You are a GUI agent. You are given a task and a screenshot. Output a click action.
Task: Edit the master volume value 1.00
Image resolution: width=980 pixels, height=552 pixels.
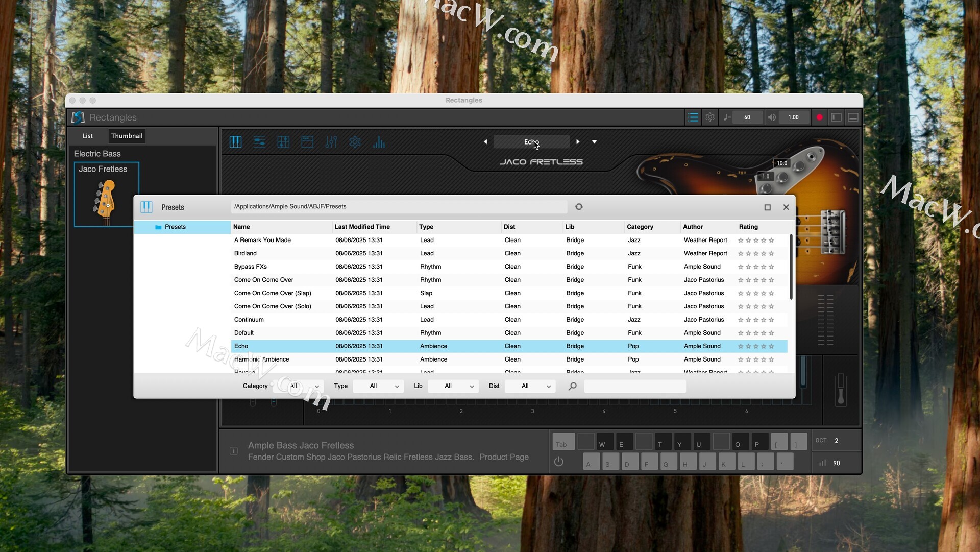(x=793, y=117)
